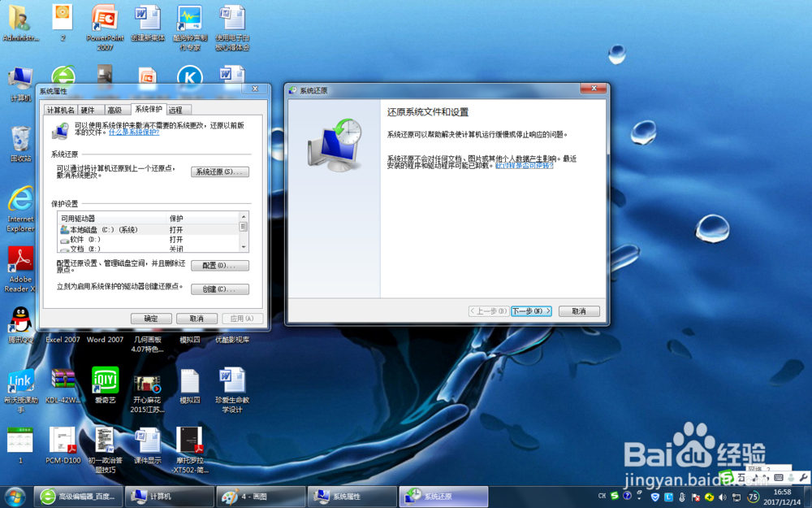Open the 初一政治答题技巧 document
The height and width of the screenshot is (508, 812).
click(105, 449)
